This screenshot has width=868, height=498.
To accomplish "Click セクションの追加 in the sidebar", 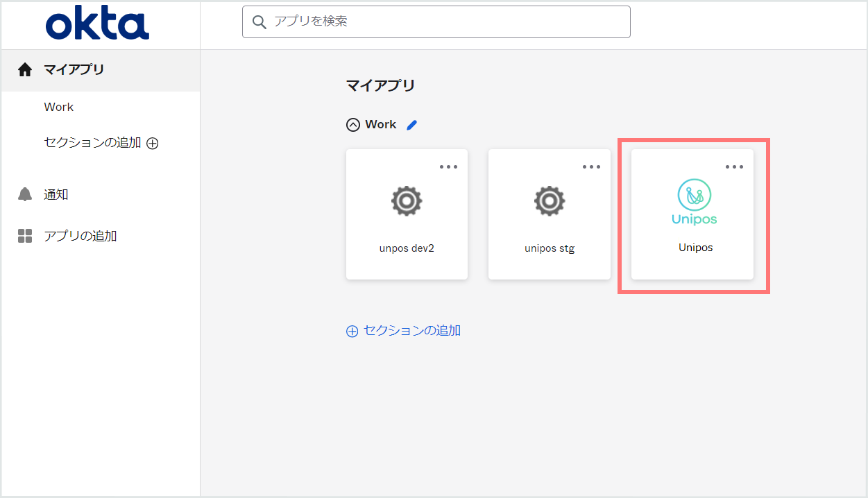I will click(92, 143).
